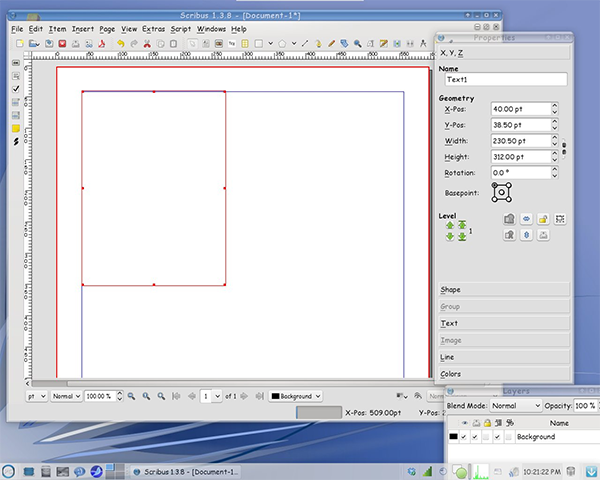This screenshot has height=480, width=600.
Task: Open the Extras menu
Action: (x=153, y=29)
